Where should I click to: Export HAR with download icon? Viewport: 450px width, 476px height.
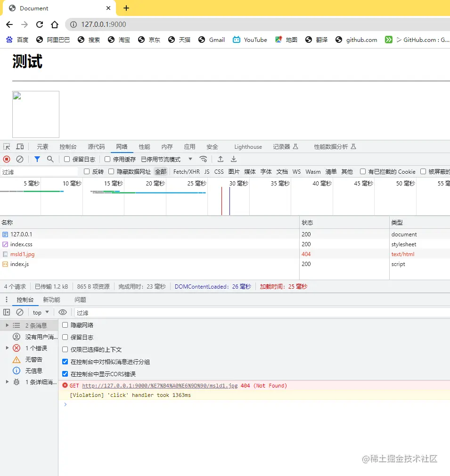click(x=234, y=159)
